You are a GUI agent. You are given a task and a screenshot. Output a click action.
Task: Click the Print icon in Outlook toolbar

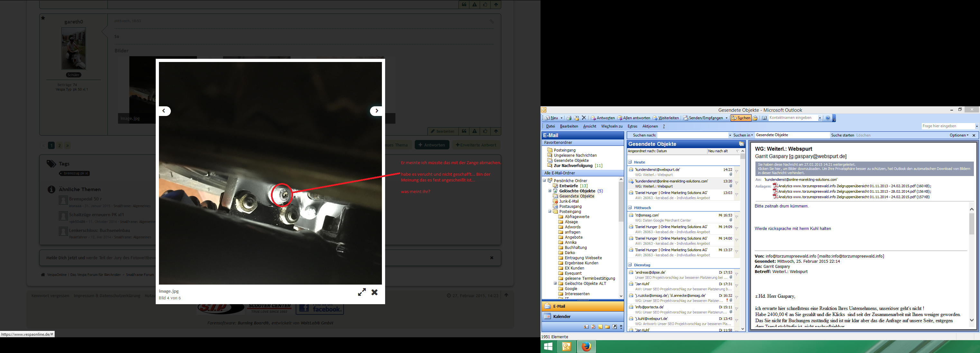pos(569,118)
